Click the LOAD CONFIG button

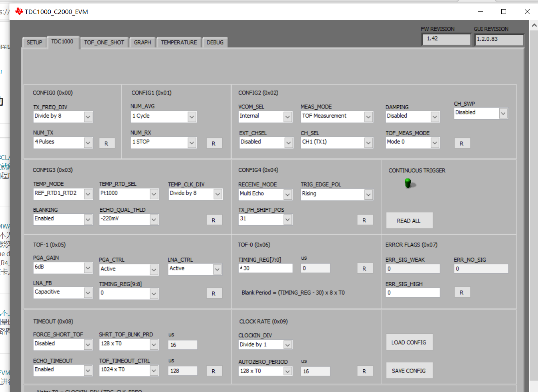coord(409,342)
